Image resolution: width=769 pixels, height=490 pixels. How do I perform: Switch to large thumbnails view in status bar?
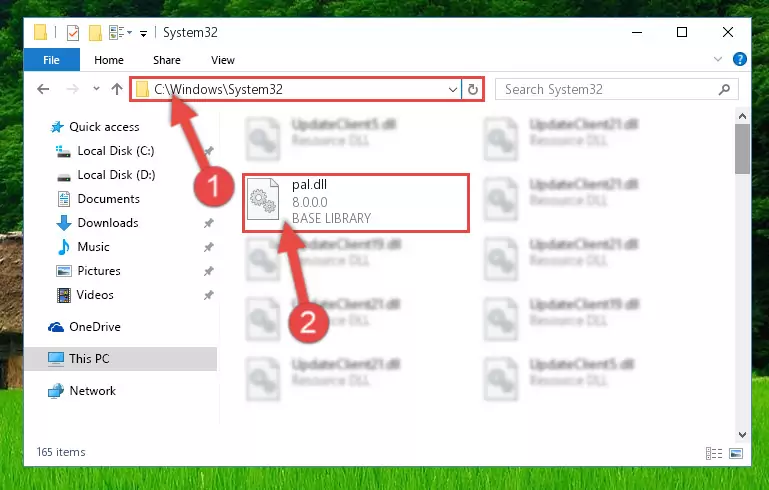[736, 453]
